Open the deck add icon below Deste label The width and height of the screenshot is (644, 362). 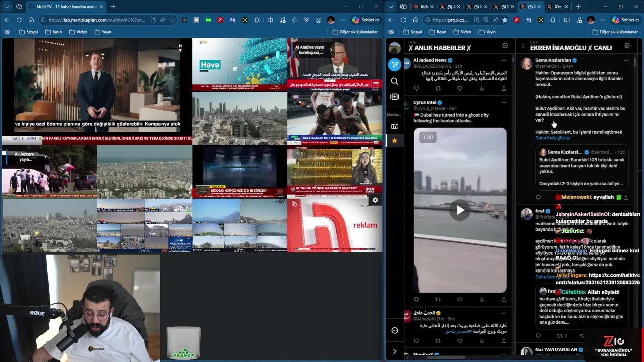395,126
